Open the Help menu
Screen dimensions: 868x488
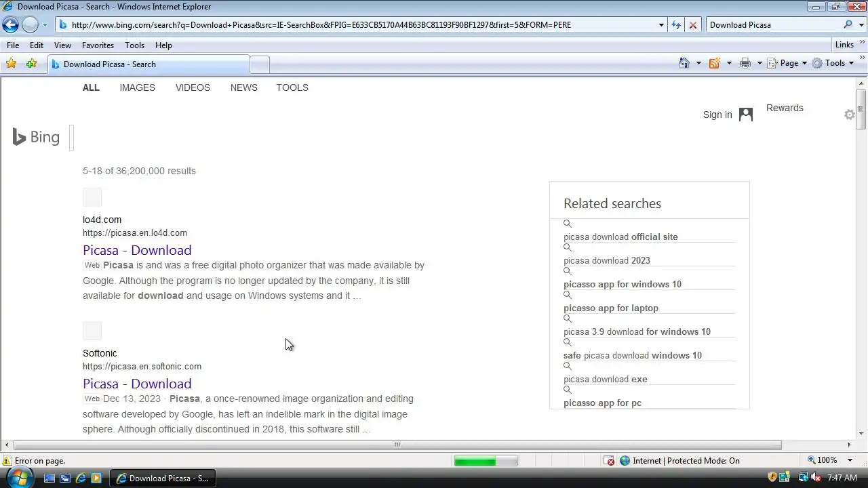point(163,45)
